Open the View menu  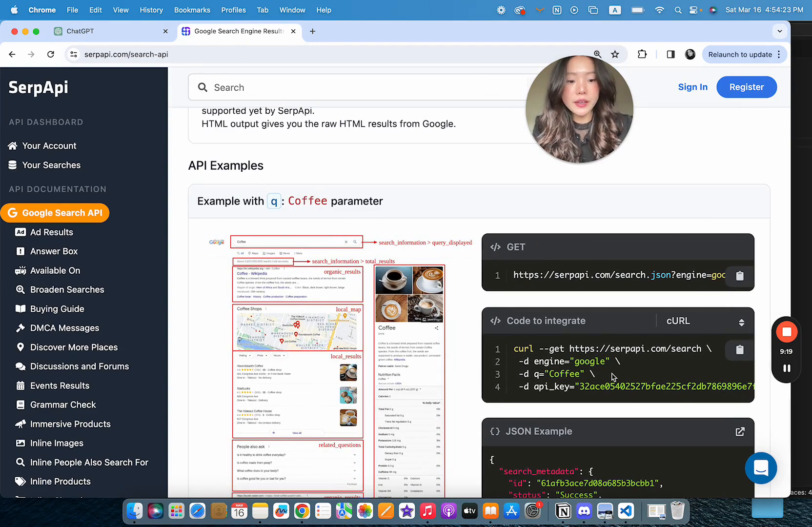pyautogui.click(x=121, y=10)
